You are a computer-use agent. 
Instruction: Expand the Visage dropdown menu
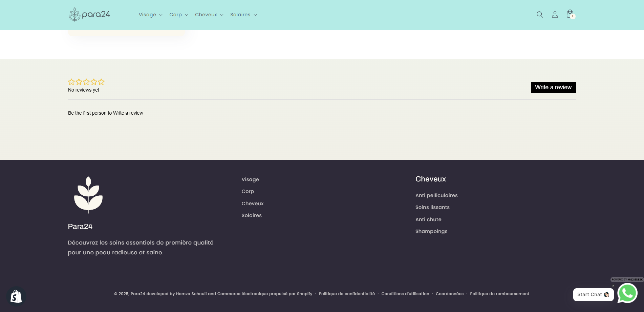[x=150, y=15]
